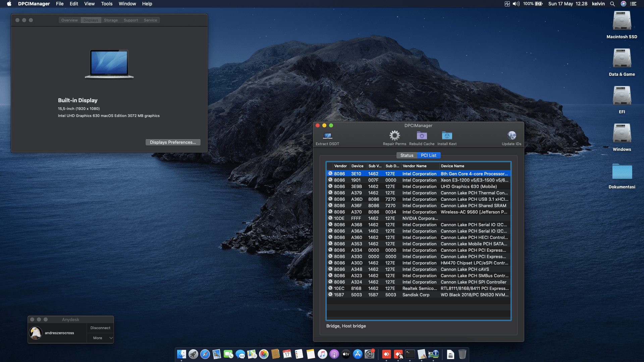Viewport: 644px width, 362px height.
Task: Switch to Storage tab in About window
Action: point(111,20)
